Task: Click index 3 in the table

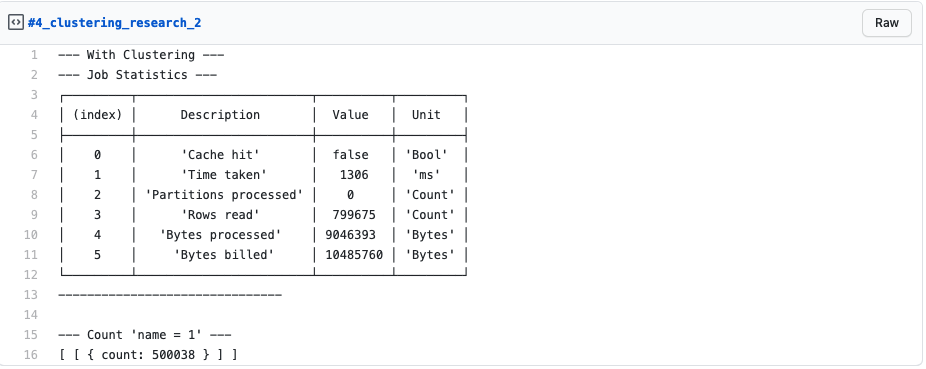Action: tap(97, 215)
